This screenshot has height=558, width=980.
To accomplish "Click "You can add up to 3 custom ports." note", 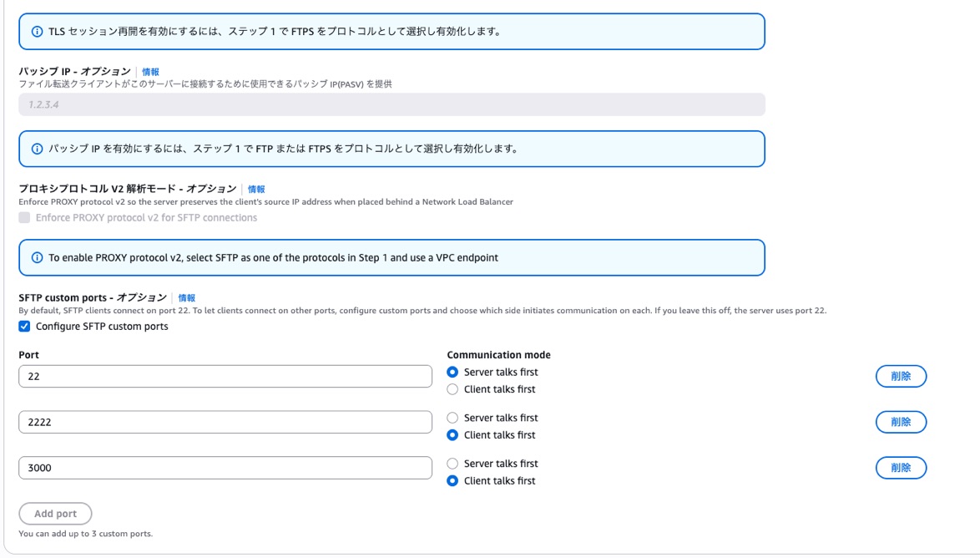I will point(86,534).
